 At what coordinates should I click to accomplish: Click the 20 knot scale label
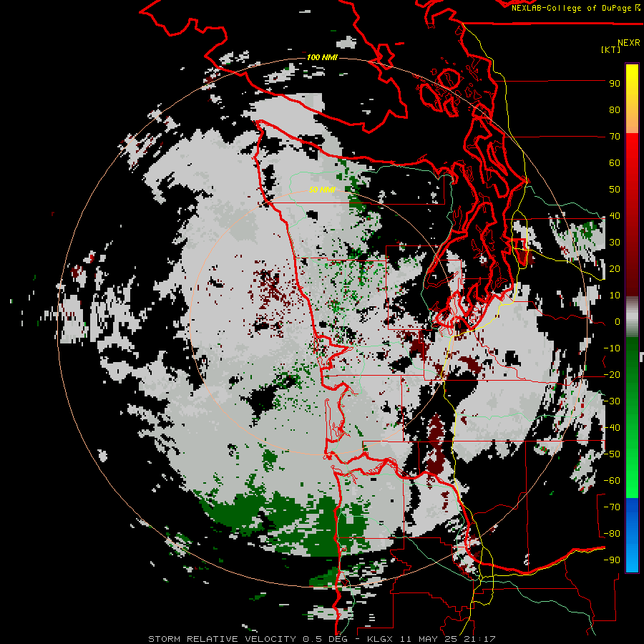615,269
